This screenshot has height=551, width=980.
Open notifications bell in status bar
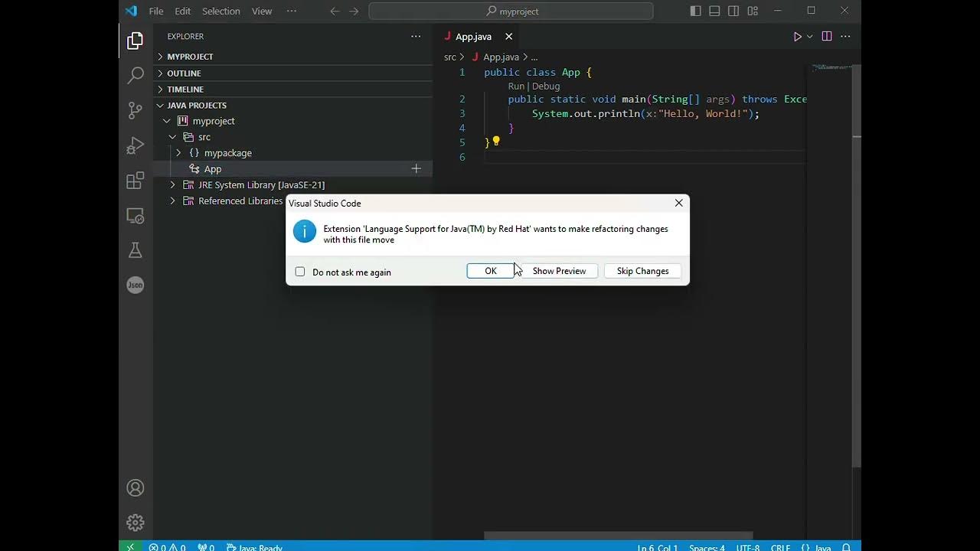pyautogui.click(x=847, y=547)
